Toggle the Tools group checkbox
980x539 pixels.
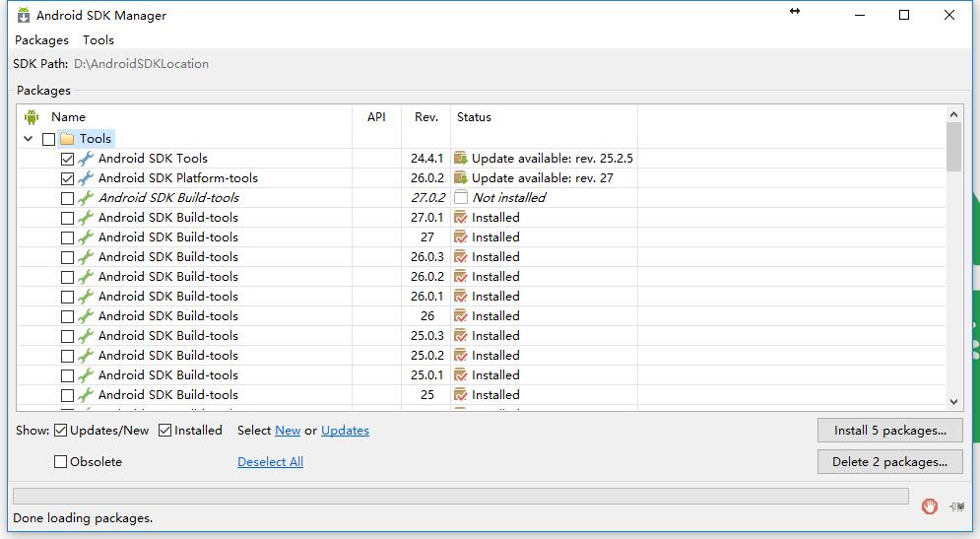[48, 139]
